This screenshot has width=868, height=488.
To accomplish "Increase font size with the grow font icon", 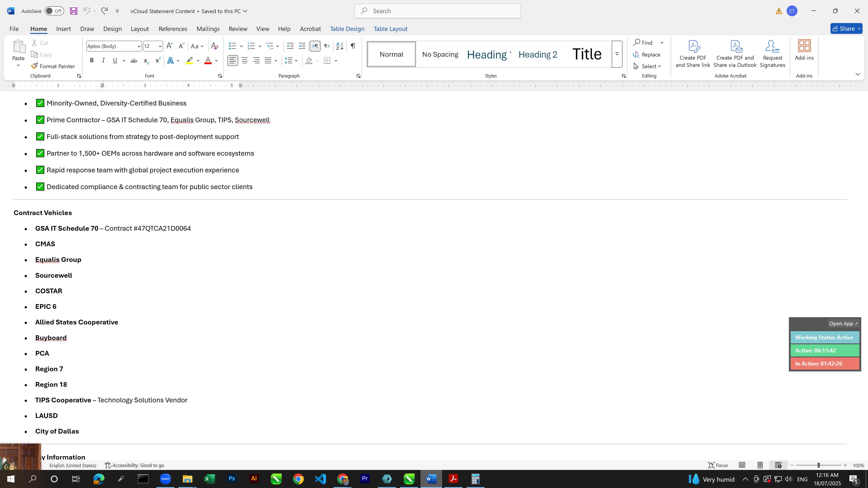I will [x=170, y=46].
